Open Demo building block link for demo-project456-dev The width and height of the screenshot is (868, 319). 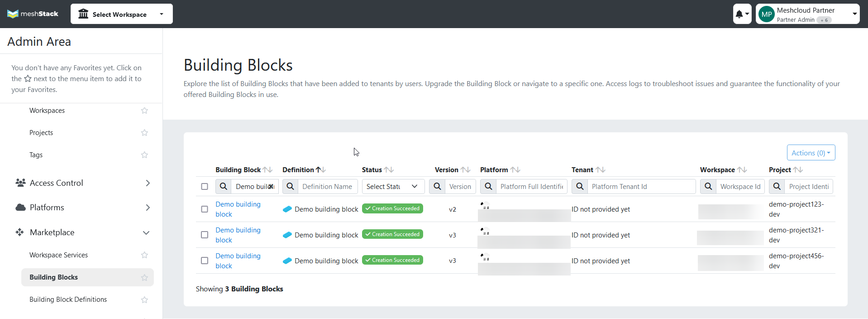click(238, 261)
